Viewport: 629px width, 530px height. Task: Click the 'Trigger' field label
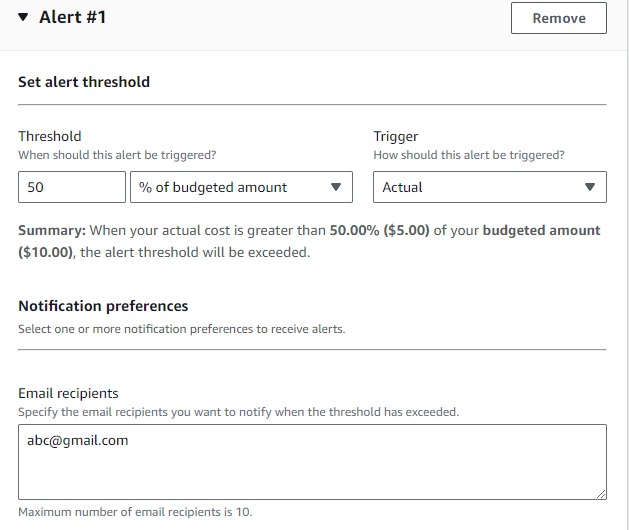pos(396,136)
